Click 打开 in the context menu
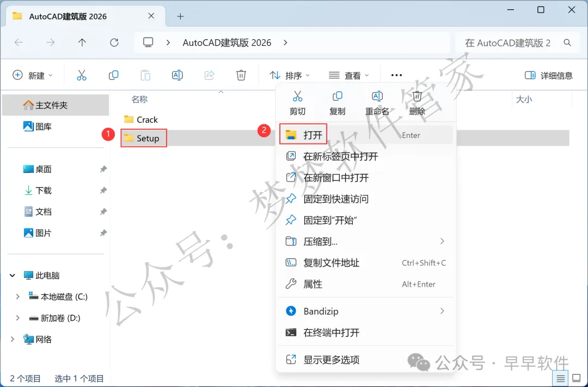This screenshot has height=387, width=588. coord(366,135)
